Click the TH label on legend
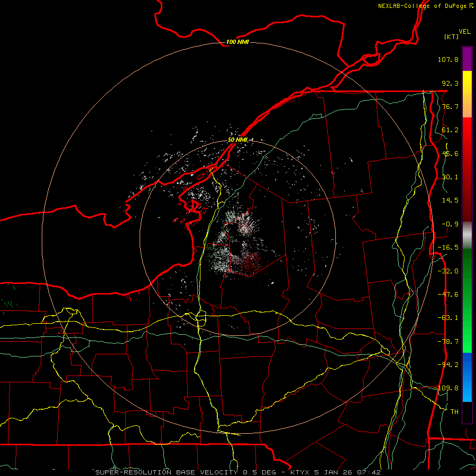The width and height of the screenshot is (476, 476). pyautogui.click(x=454, y=412)
